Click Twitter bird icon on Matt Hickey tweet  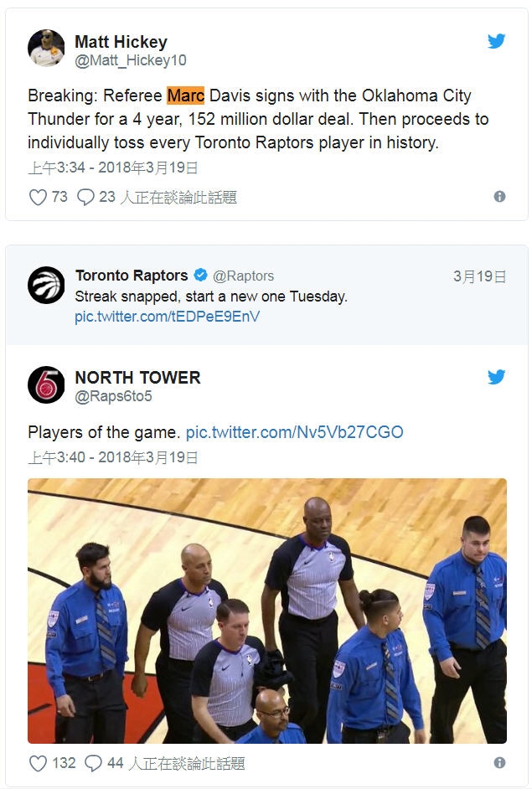click(x=496, y=41)
